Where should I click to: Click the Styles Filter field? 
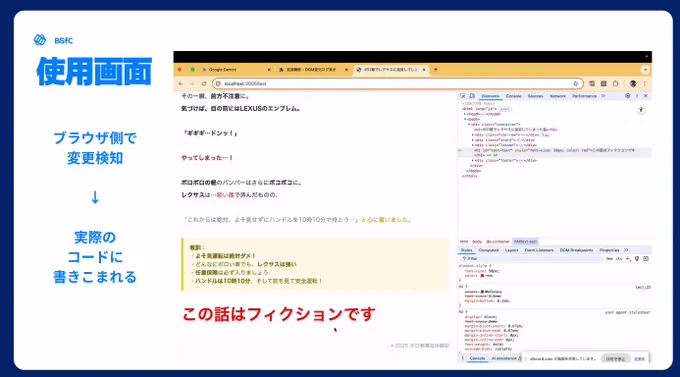pyautogui.click(x=531, y=259)
